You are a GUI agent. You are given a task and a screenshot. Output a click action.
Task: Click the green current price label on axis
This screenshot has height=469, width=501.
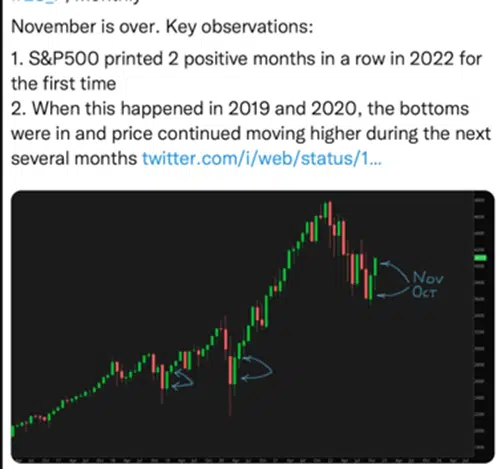480,258
